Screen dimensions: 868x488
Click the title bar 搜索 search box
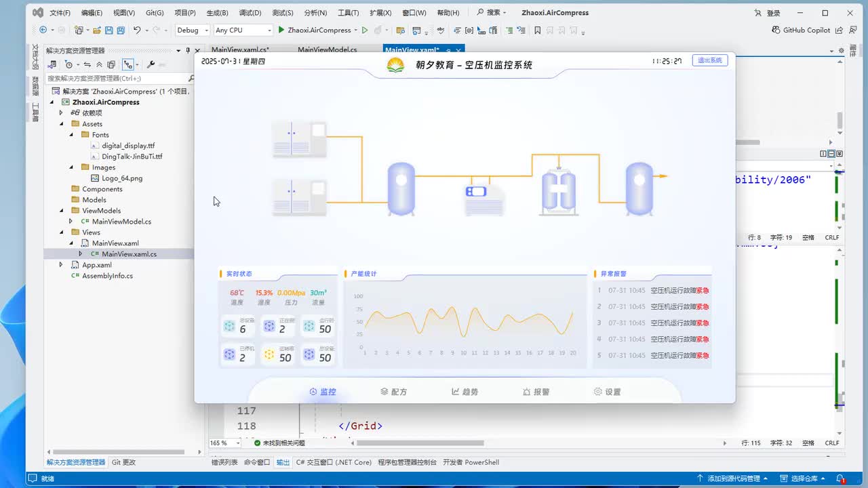(492, 13)
